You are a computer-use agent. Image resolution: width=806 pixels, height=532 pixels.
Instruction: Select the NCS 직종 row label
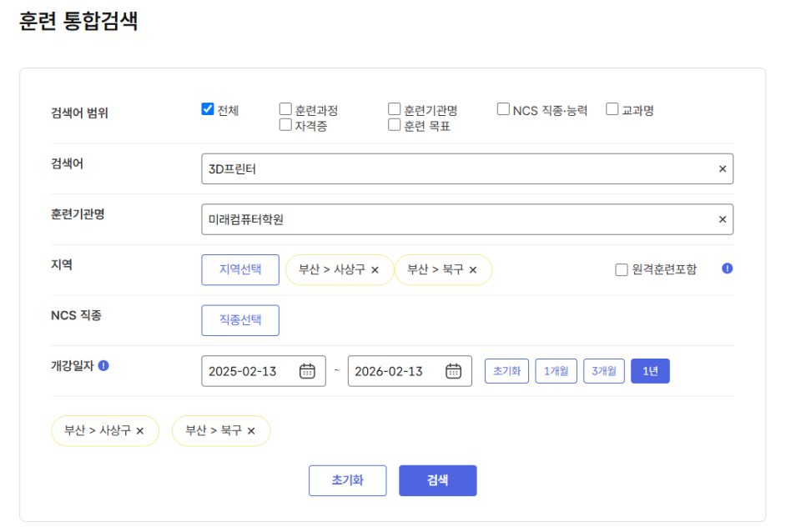tap(76, 315)
